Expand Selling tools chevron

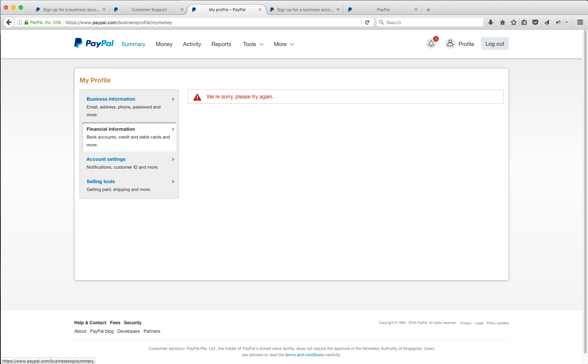[173, 182]
